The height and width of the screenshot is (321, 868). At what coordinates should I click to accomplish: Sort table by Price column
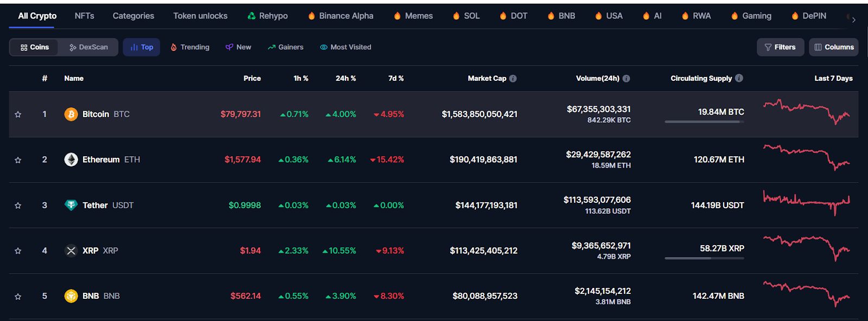(x=252, y=79)
